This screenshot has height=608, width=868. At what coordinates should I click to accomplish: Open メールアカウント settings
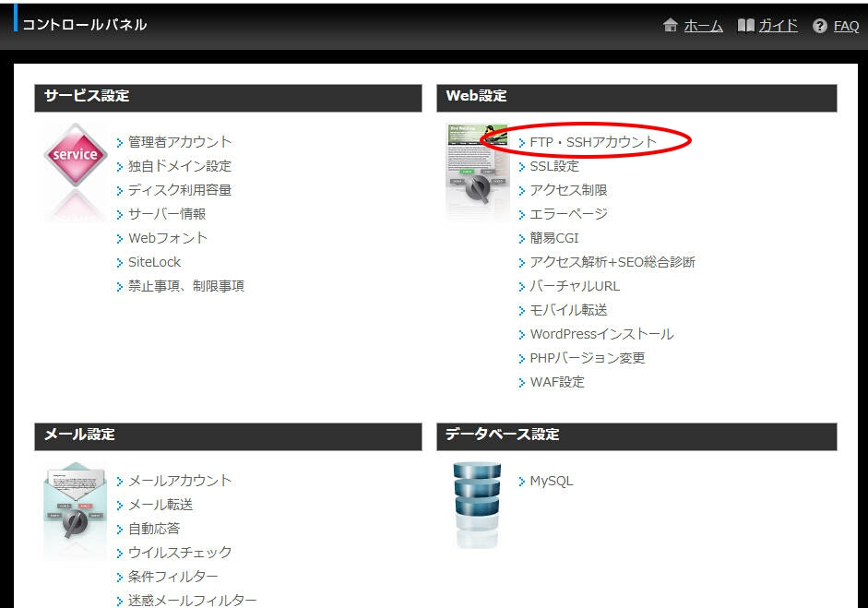click(179, 481)
